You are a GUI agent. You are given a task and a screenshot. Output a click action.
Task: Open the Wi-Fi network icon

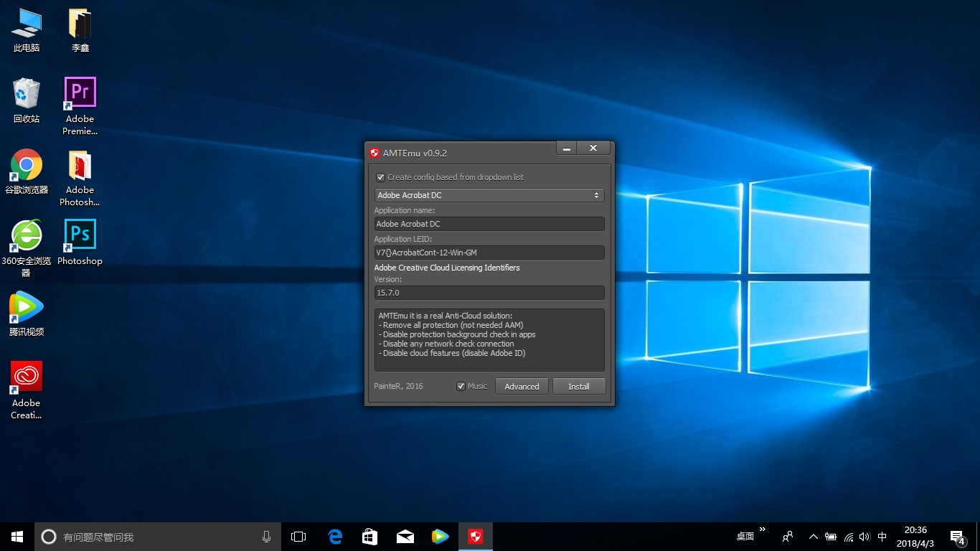coord(849,537)
